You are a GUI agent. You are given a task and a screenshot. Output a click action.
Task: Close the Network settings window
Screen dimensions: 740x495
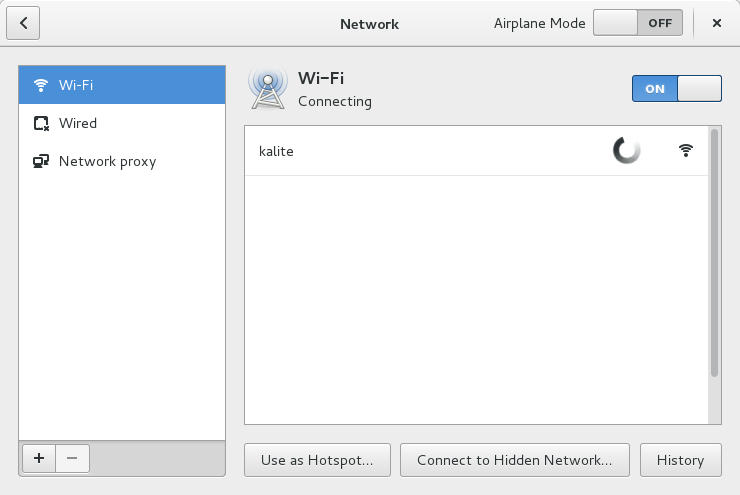(x=717, y=23)
